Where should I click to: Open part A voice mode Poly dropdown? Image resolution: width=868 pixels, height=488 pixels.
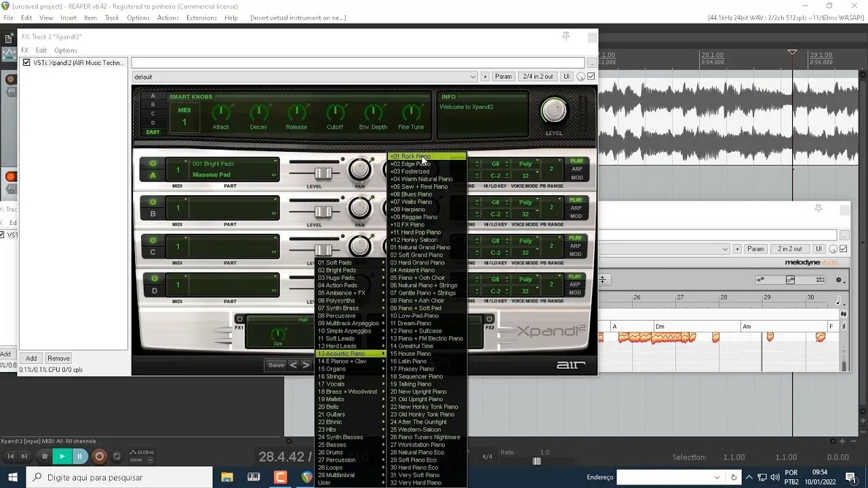tap(526, 163)
